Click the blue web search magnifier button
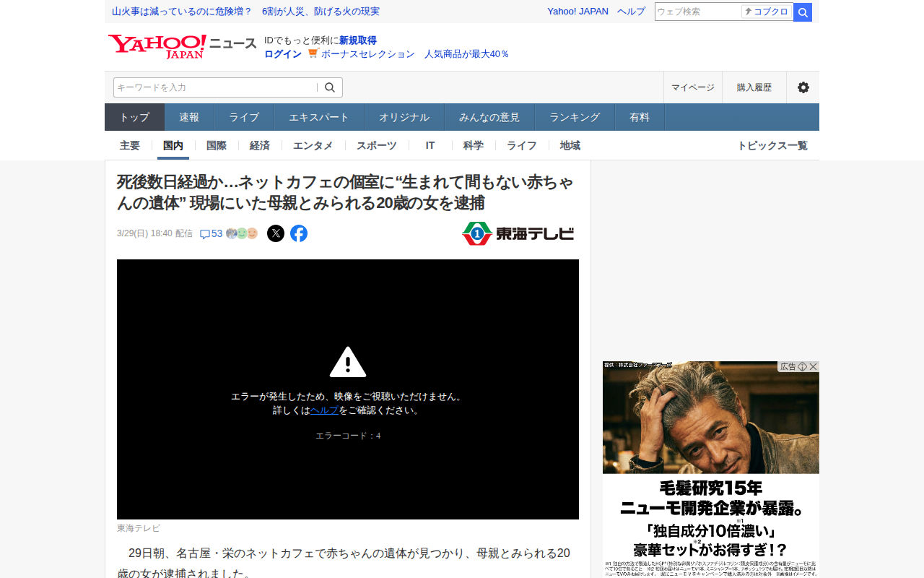The width and height of the screenshot is (924, 578). coord(803,12)
